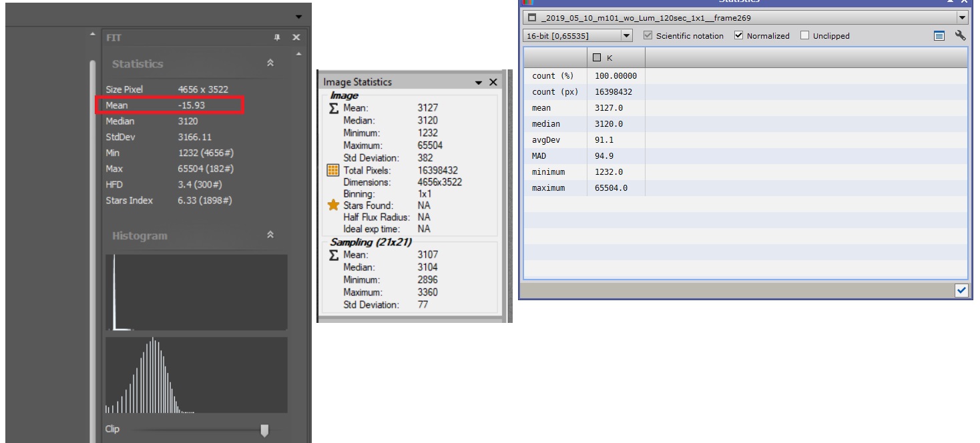Select the median row value 3120.0
Image resolution: width=980 pixels, height=443 pixels.
click(608, 124)
